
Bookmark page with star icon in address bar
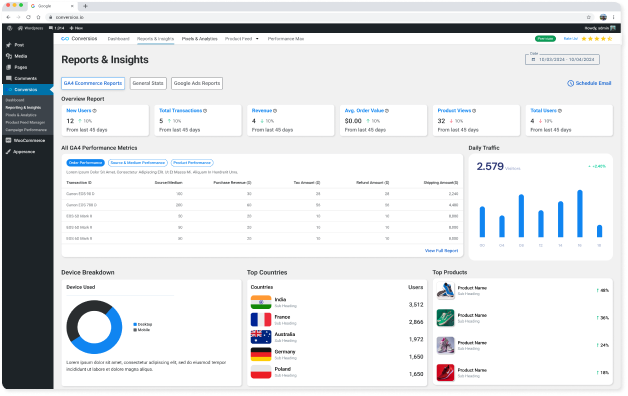click(x=589, y=17)
